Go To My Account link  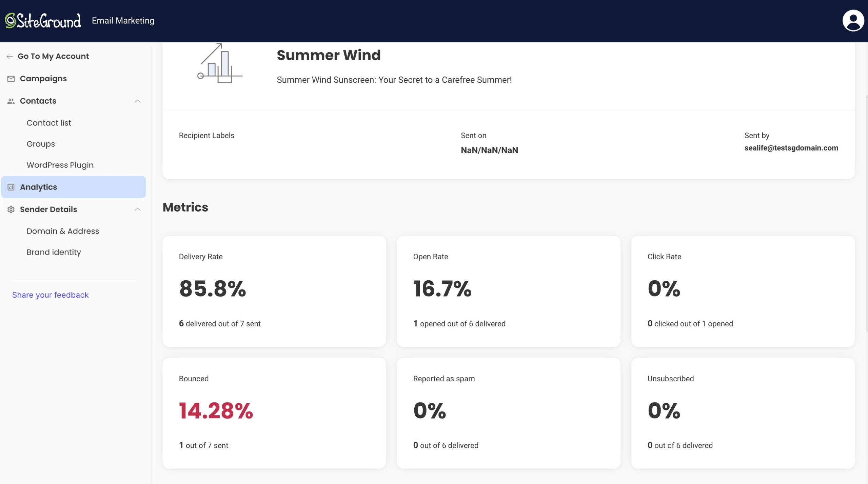point(53,56)
